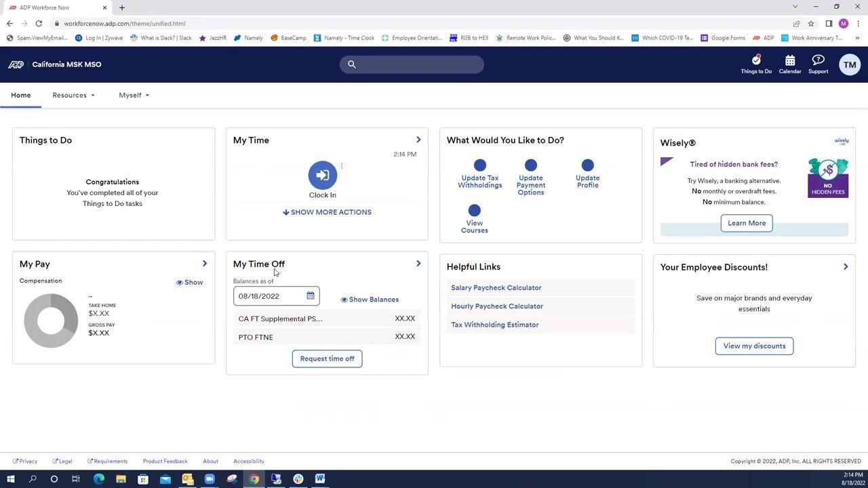Open the Calendar icon in header
The width and height of the screenshot is (868, 488).
point(790,60)
